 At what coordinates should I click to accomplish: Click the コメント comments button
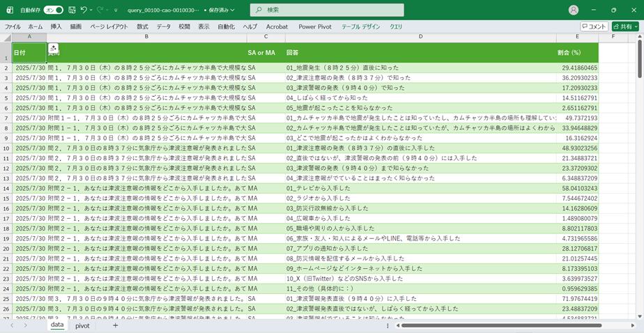coord(594,26)
